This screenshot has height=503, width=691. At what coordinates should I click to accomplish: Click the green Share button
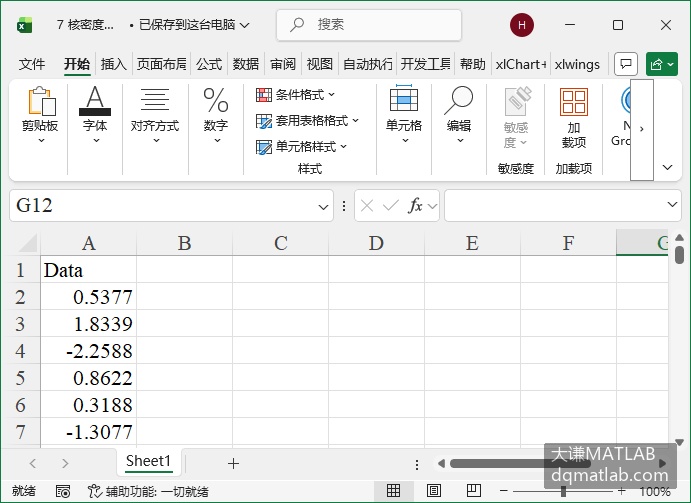(x=661, y=64)
